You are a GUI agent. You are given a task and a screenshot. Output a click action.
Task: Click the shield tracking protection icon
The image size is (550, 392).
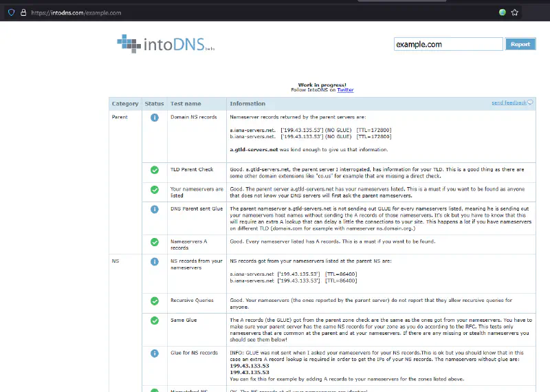click(x=11, y=12)
